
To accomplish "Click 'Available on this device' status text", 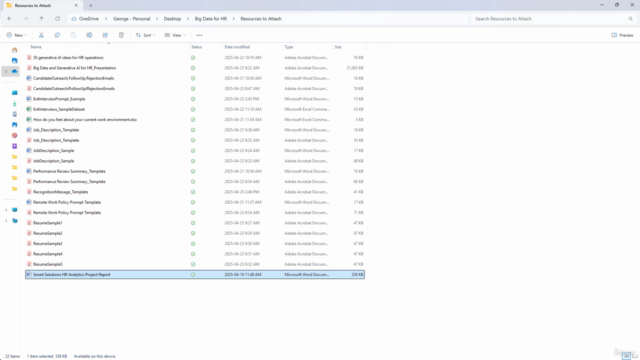I will pyautogui.click(x=95, y=356).
